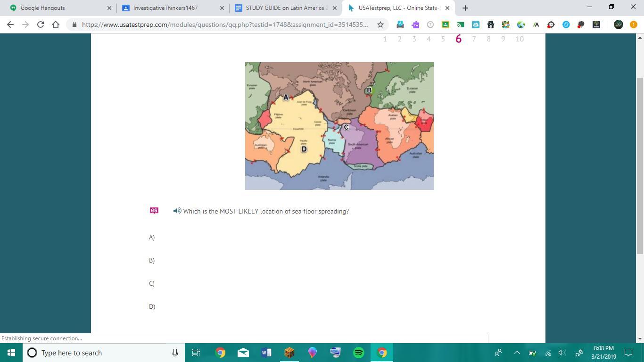Open the browser home page

coord(56,25)
